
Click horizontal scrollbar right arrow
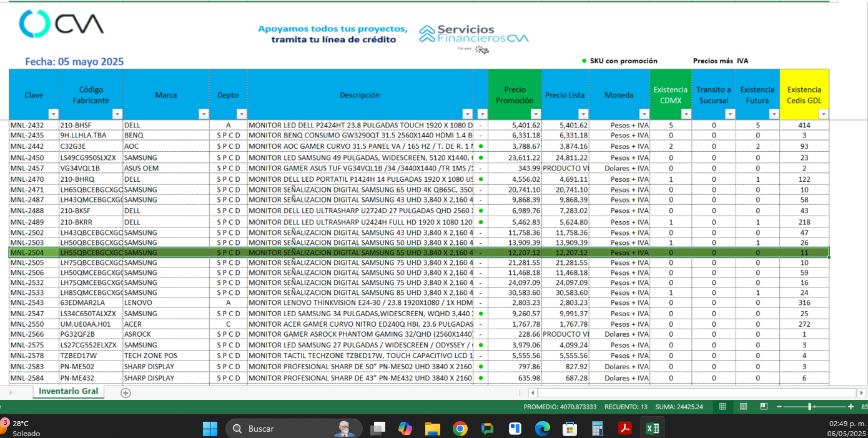pyautogui.click(x=862, y=393)
